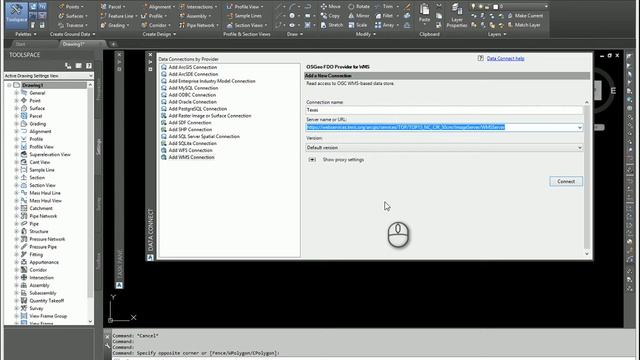Open the Toolspace palette button
Image resolution: width=640 pixels, height=360 pixels.
pyautogui.click(x=16, y=15)
